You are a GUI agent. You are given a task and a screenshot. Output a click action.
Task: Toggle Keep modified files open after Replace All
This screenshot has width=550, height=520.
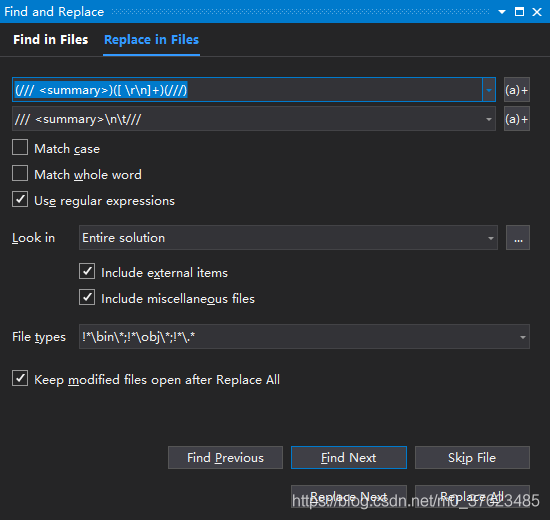(x=20, y=378)
